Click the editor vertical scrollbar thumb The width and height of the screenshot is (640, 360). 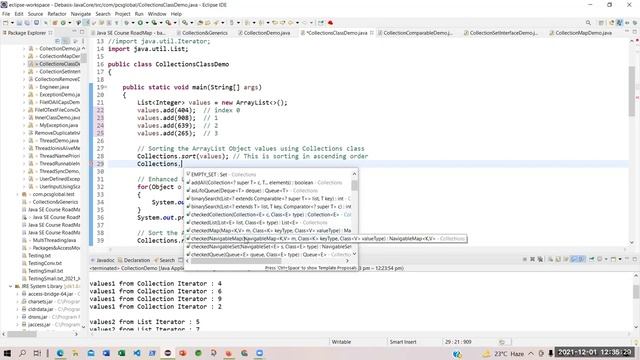[632, 91]
